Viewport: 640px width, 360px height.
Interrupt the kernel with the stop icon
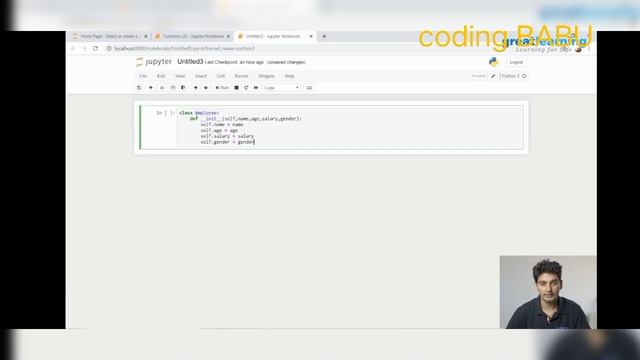click(x=236, y=88)
